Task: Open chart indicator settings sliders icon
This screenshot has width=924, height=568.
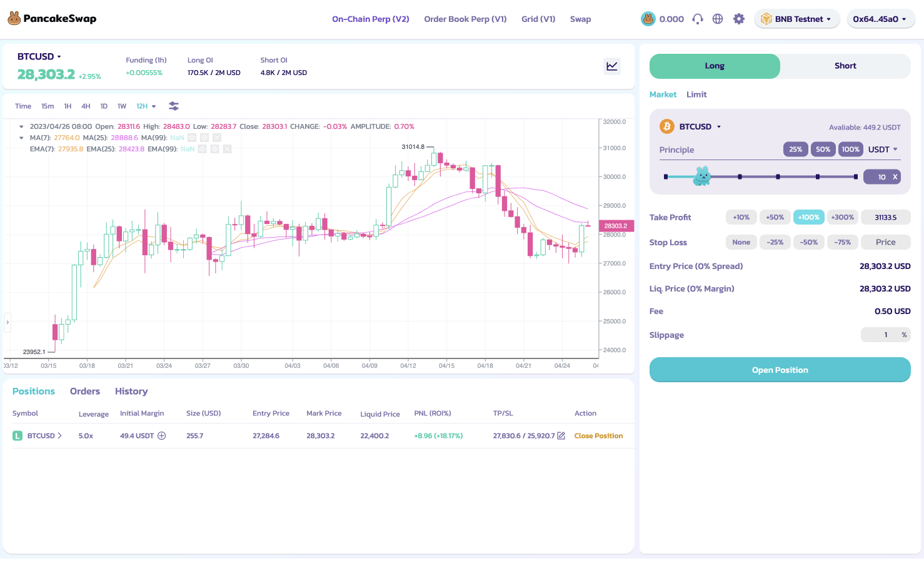Action: coord(174,106)
